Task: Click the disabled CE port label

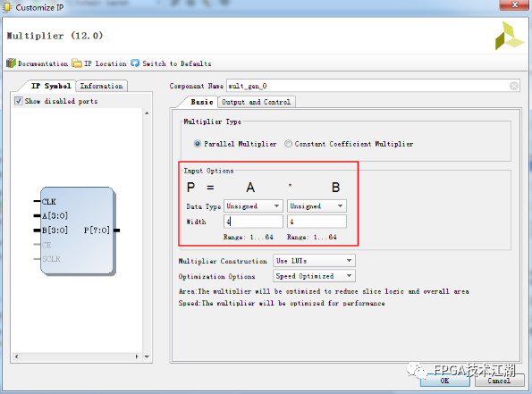Action: click(x=46, y=245)
